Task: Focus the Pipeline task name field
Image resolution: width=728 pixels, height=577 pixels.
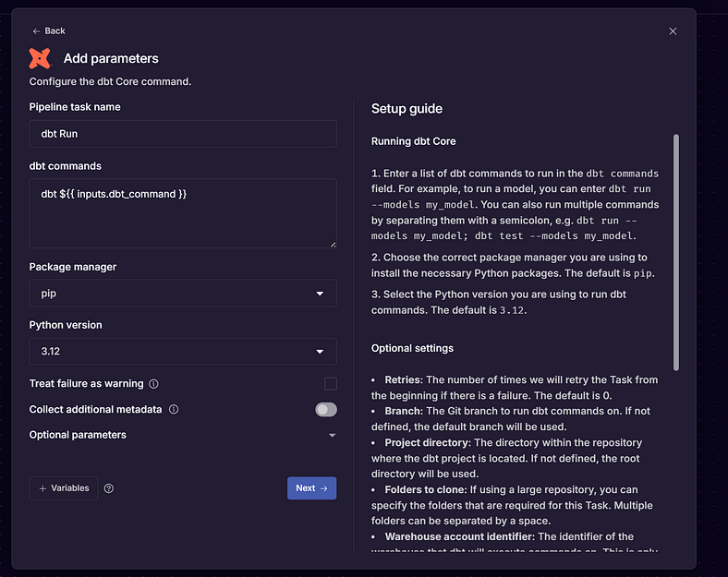Action: tap(183, 134)
